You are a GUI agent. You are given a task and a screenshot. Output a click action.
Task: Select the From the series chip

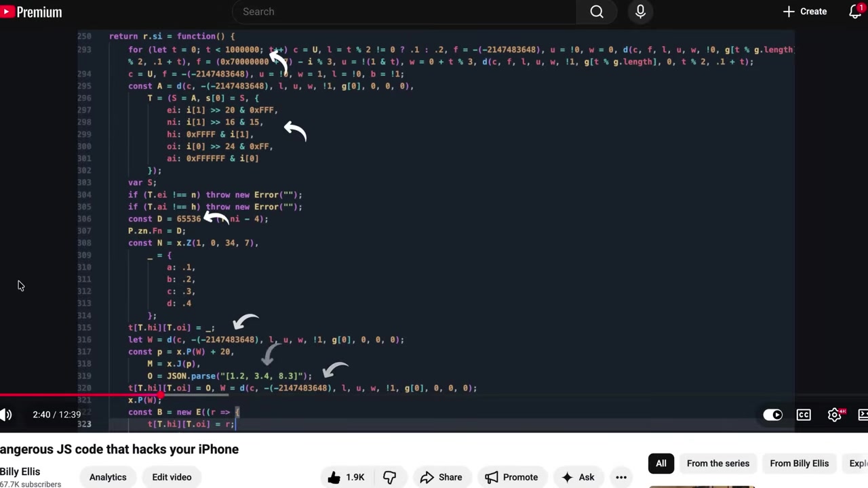coord(718,464)
